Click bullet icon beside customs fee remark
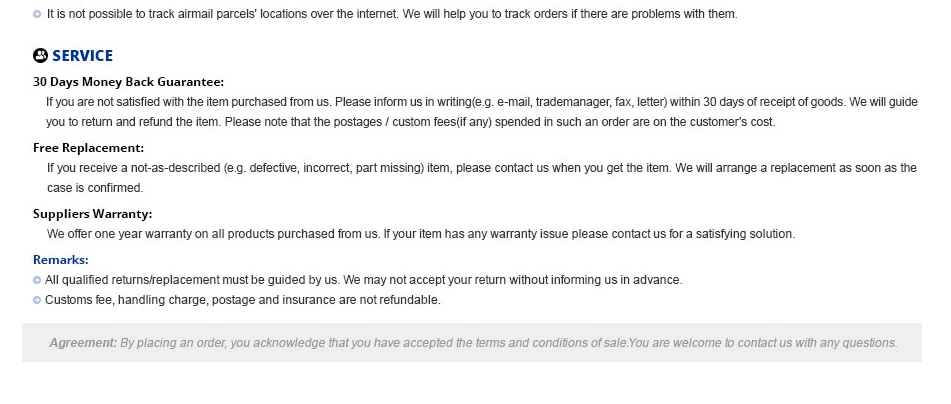 [37, 300]
